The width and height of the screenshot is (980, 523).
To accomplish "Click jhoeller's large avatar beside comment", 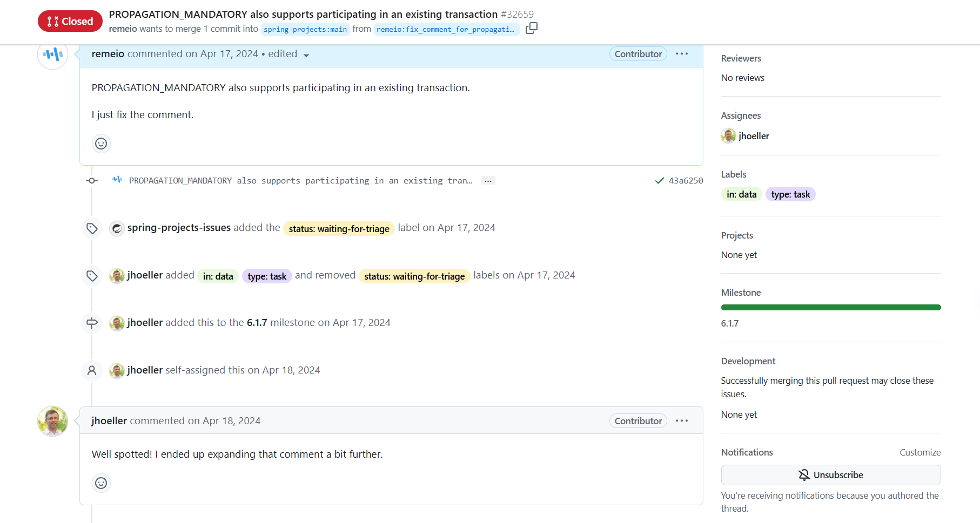I will coord(52,421).
